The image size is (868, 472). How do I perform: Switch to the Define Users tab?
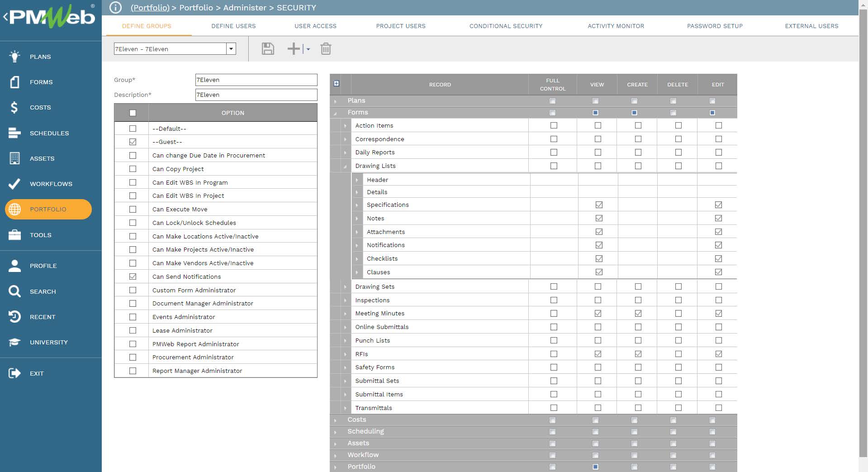233,26
